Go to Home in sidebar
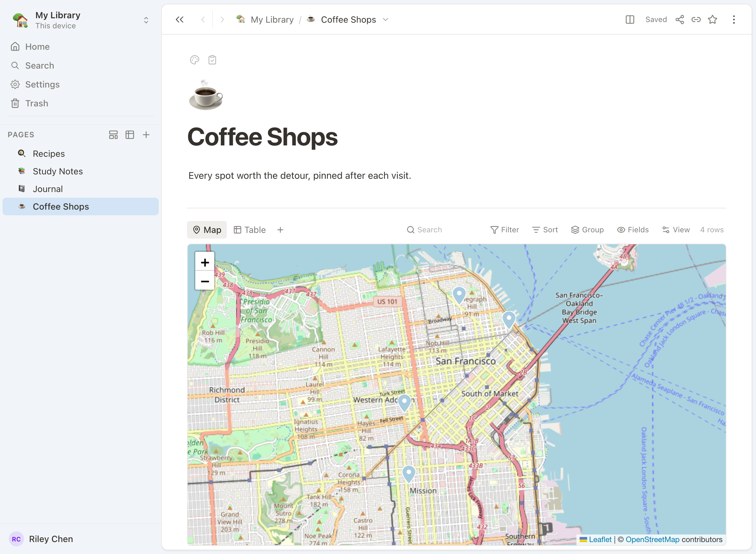The height and width of the screenshot is (554, 756). tap(81, 47)
